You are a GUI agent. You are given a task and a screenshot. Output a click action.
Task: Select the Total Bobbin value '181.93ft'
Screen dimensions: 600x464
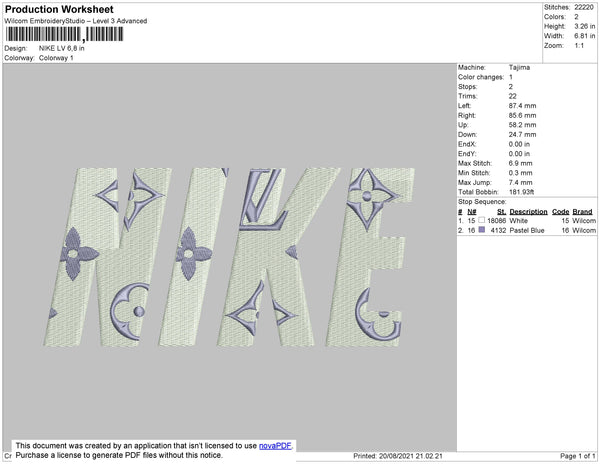[x=521, y=192]
